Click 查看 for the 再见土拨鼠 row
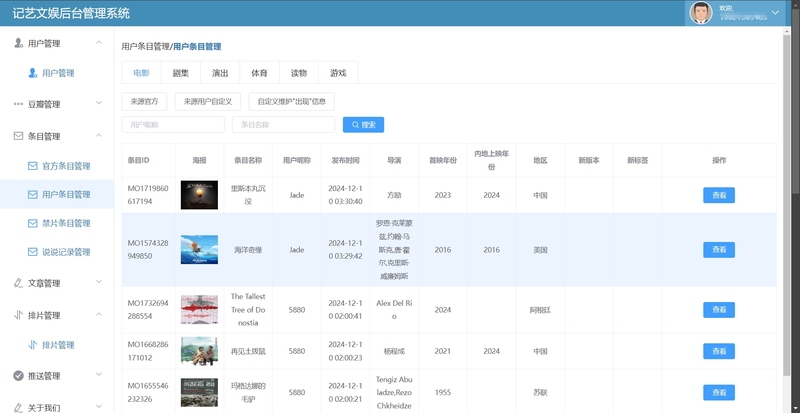800x413 pixels. point(719,351)
